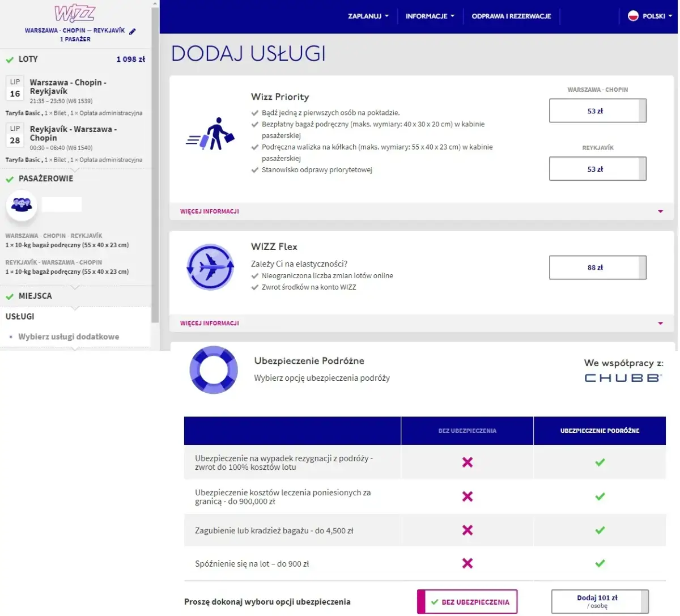
Task: Click the WIZZ Flex airplane icon
Action: (210, 267)
